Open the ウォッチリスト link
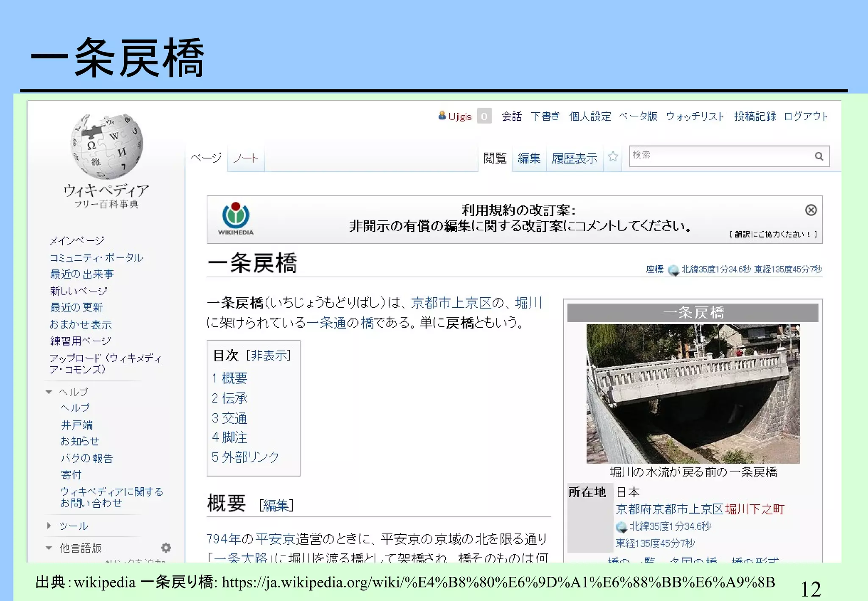This screenshot has width=868, height=601. (695, 117)
